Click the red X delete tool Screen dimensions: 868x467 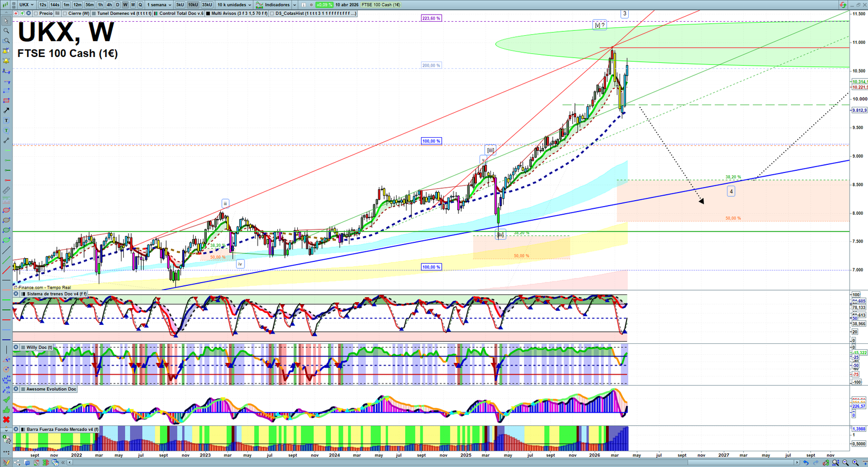point(6,420)
